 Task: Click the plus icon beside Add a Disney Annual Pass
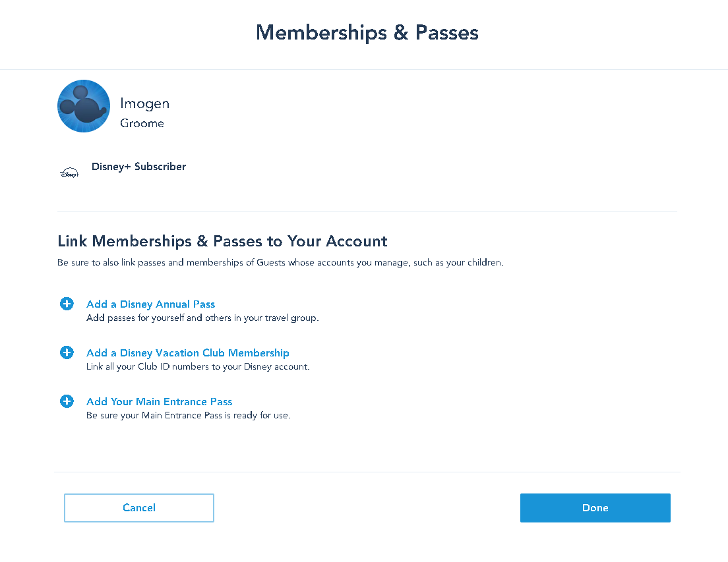67,304
